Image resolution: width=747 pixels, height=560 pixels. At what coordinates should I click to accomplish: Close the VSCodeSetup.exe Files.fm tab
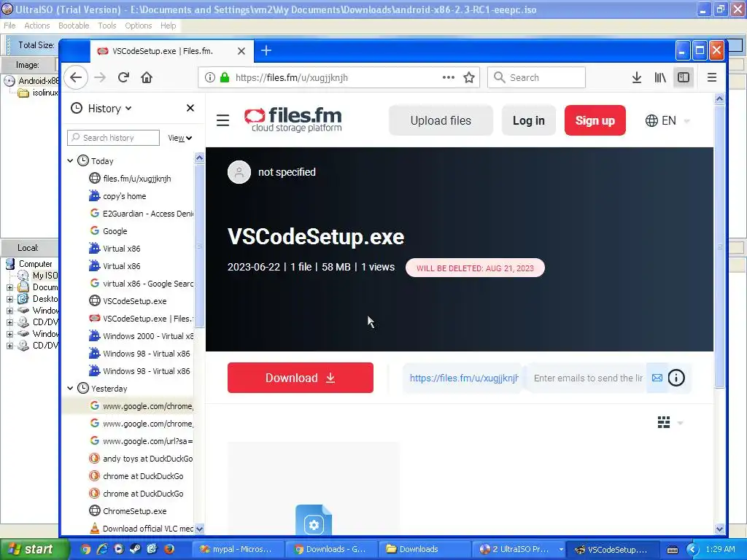[x=241, y=51]
